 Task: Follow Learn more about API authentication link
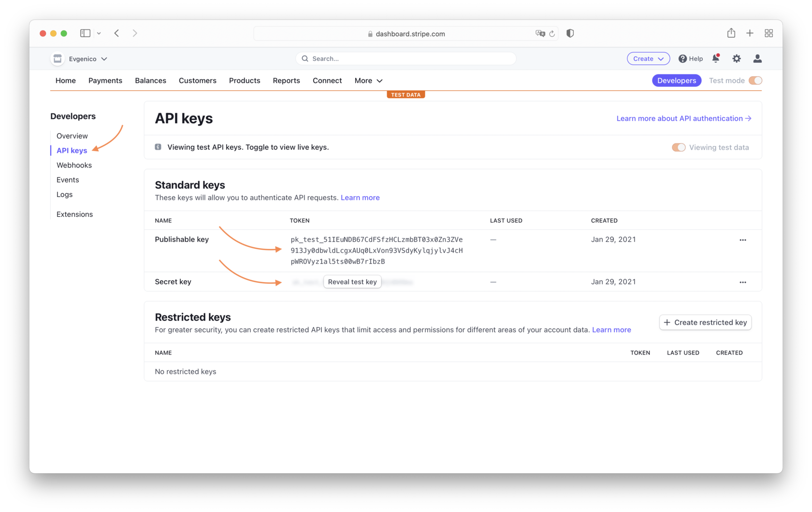click(684, 118)
